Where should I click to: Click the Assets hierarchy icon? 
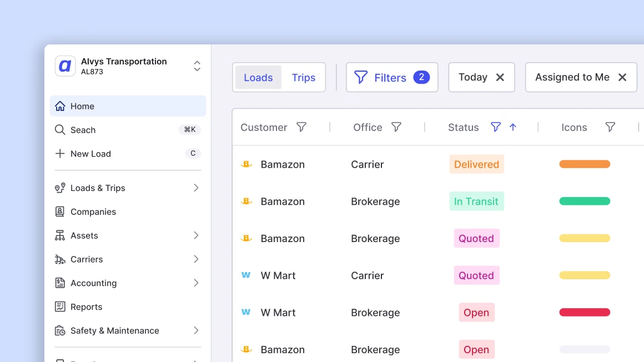pyautogui.click(x=60, y=235)
